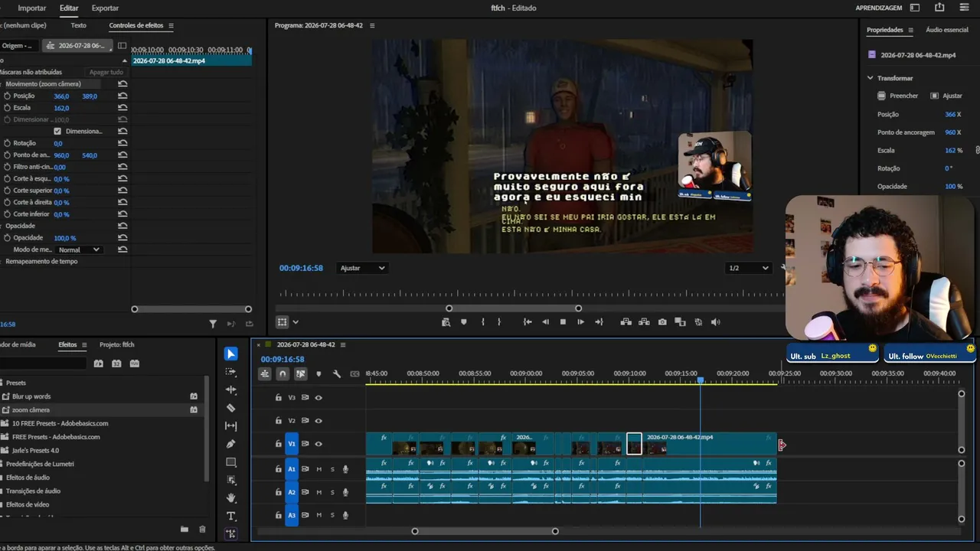Click the Program monitor speaker icon
The height and width of the screenshot is (551, 980).
pyautogui.click(x=716, y=322)
